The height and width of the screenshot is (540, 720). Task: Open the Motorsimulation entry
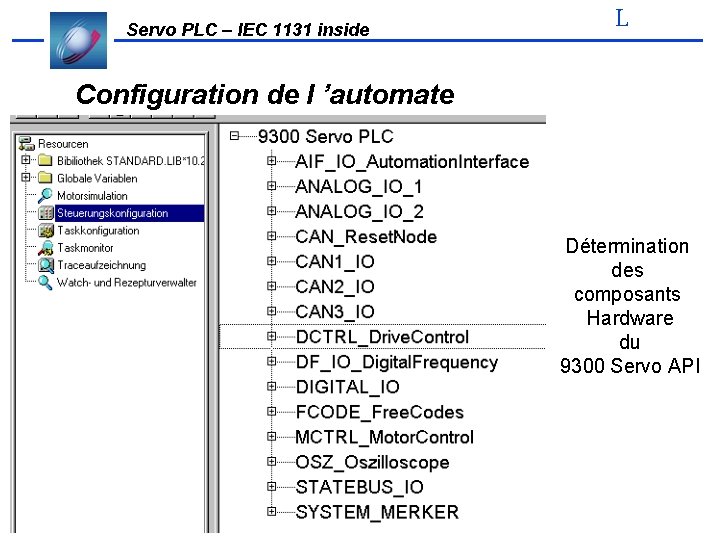point(92,196)
